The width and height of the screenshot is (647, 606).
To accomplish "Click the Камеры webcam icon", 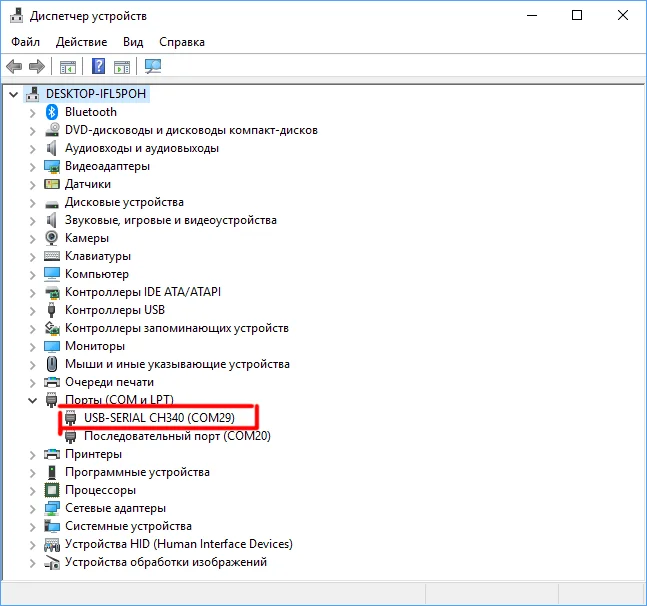I will pos(52,238).
